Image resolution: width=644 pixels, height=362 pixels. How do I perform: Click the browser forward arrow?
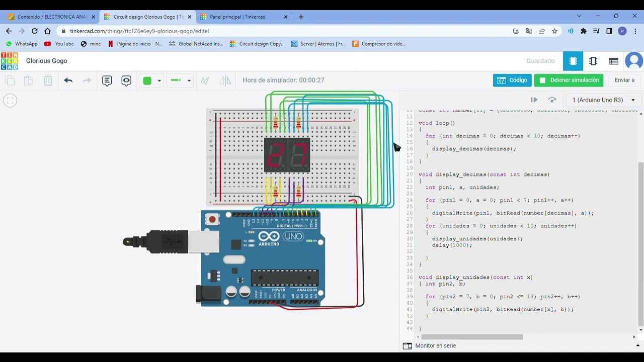coord(22,31)
